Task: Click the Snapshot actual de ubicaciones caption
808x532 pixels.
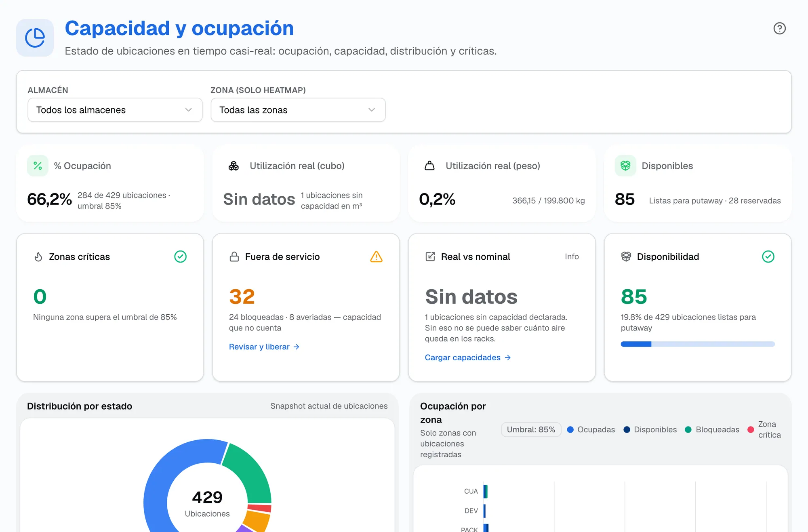Action: click(x=329, y=406)
